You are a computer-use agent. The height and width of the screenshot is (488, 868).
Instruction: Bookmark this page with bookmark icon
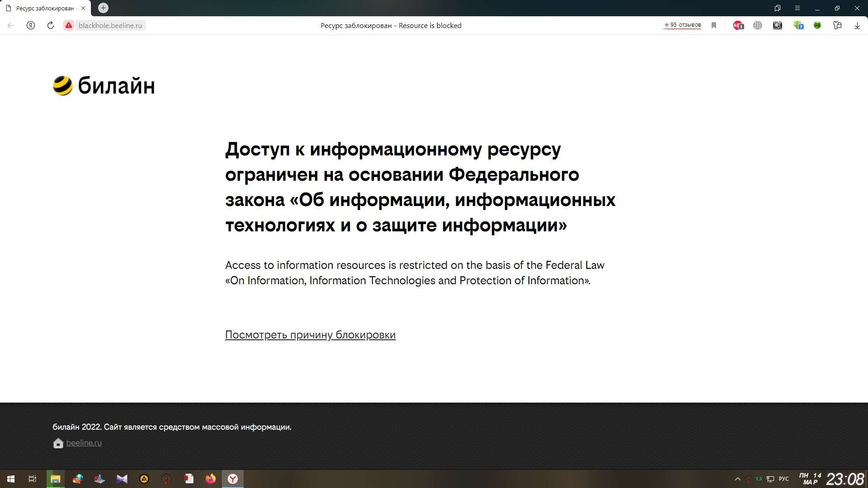[714, 25]
